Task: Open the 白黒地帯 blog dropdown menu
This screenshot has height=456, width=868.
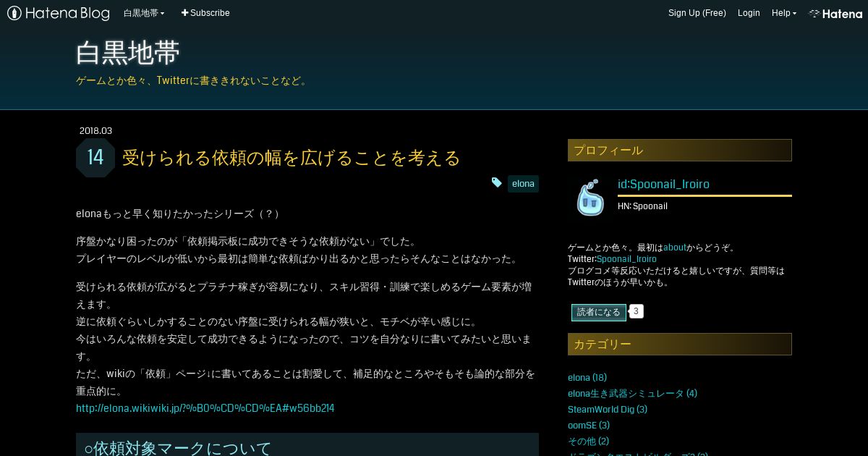Action: pyautogui.click(x=144, y=13)
